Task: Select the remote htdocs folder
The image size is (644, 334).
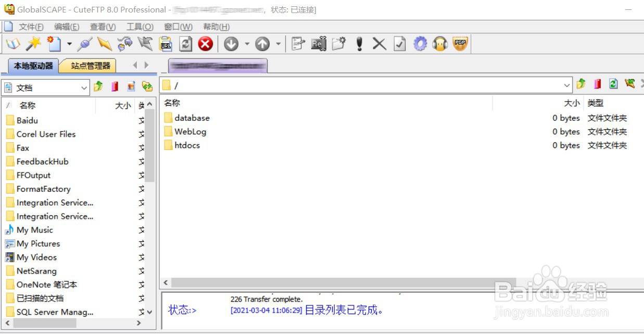Action: click(x=182, y=145)
